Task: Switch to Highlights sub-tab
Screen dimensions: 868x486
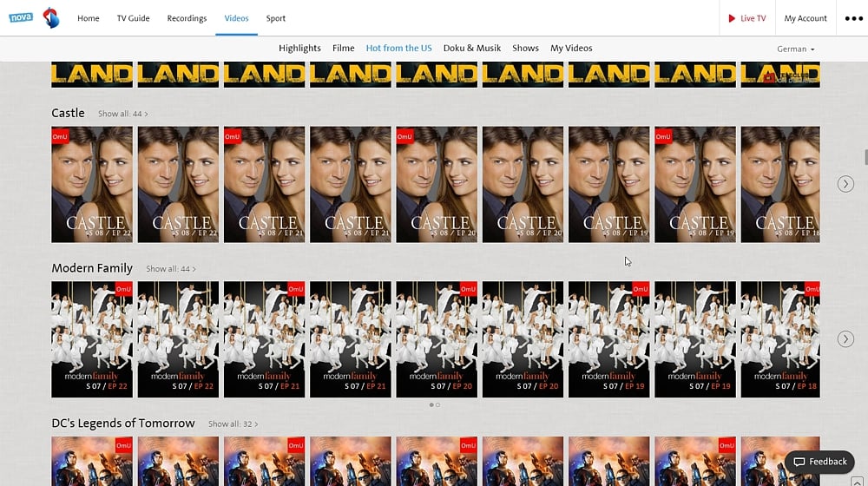Action: click(299, 48)
